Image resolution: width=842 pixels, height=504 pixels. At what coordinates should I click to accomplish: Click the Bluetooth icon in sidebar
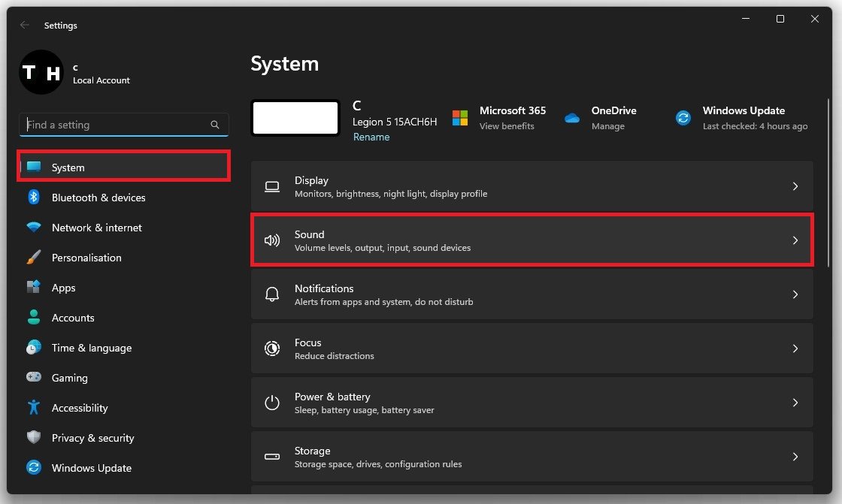34,198
